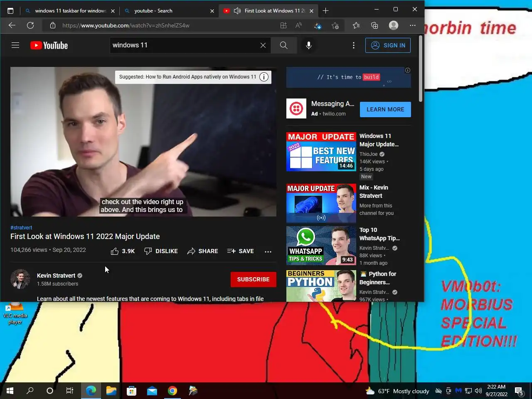The image size is (532, 399).
Task: Go back with browser back arrow
Action: [12, 25]
